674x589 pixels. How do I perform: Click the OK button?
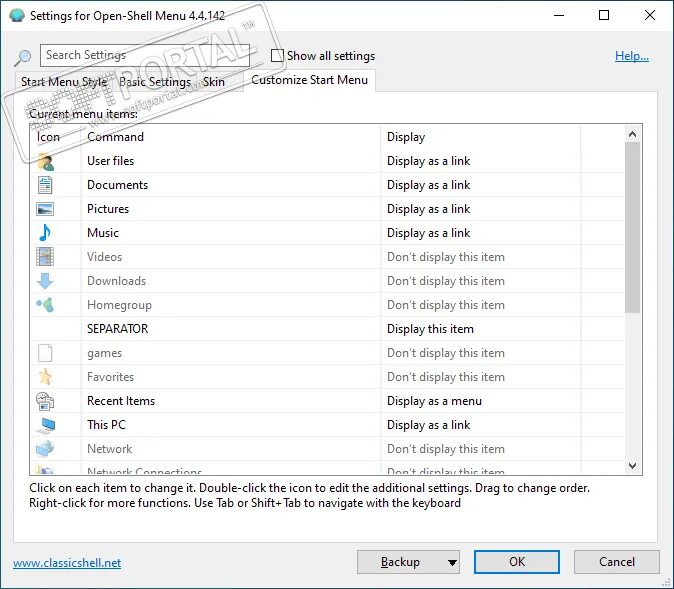[x=517, y=562]
